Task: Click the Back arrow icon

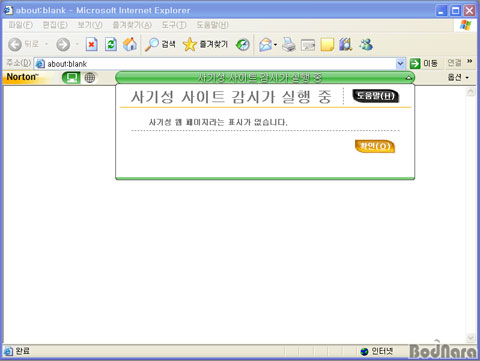Action: click(x=15, y=44)
